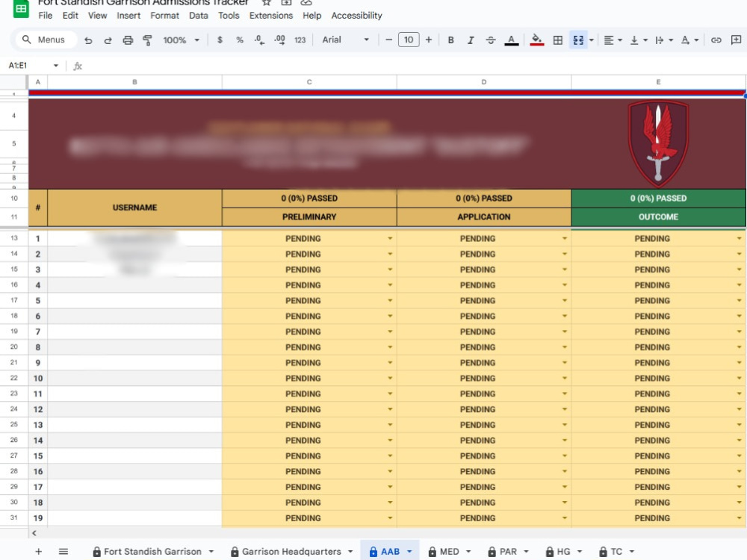
Task: Open row 1 PRELIMINARY pending dropdown
Action: (390, 238)
